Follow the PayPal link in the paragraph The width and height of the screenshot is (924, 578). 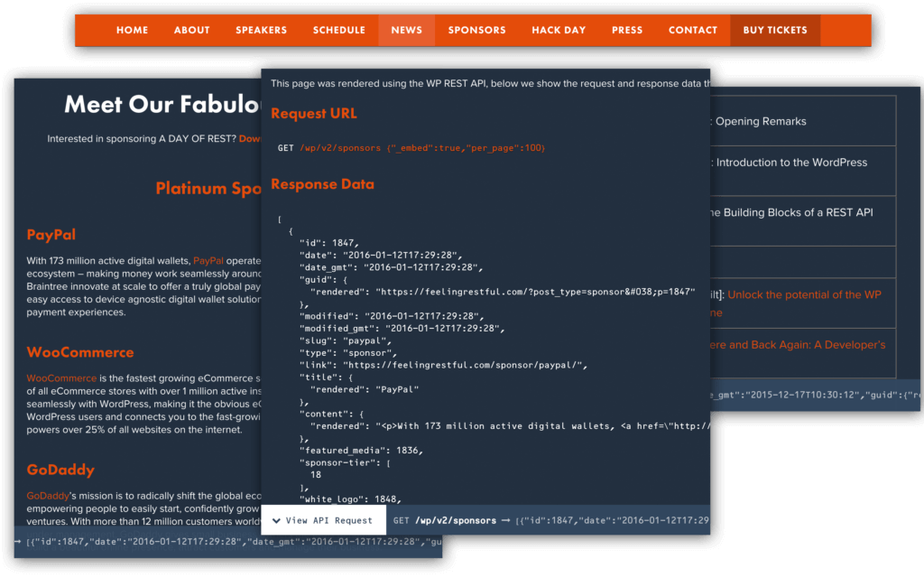[208, 261]
